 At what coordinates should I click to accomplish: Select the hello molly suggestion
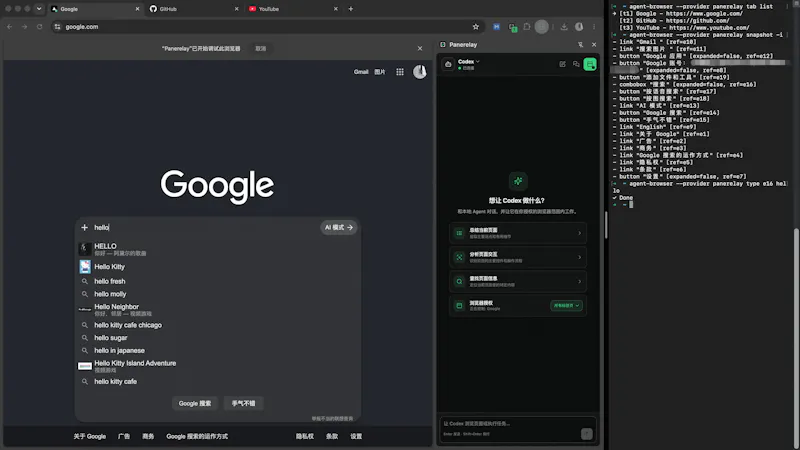tap(218, 294)
